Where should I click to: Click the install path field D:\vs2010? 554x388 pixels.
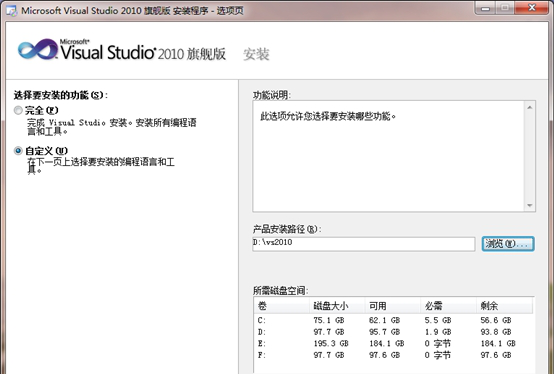point(364,243)
